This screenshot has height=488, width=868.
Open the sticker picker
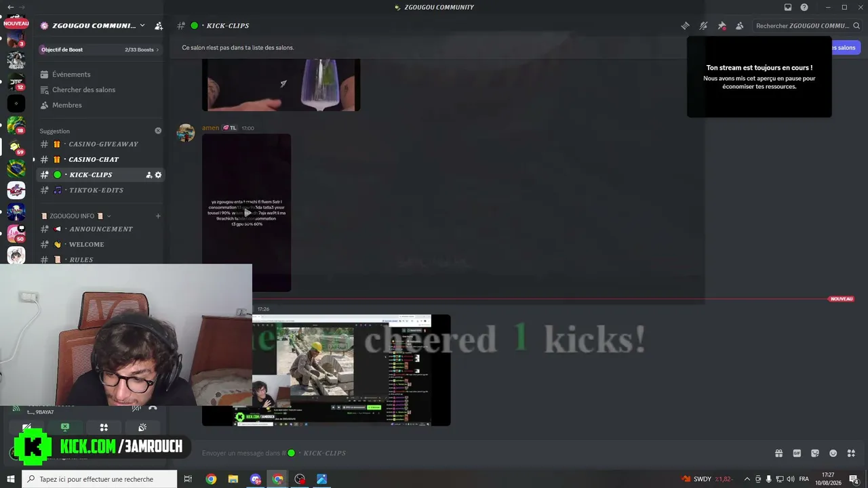(x=815, y=453)
